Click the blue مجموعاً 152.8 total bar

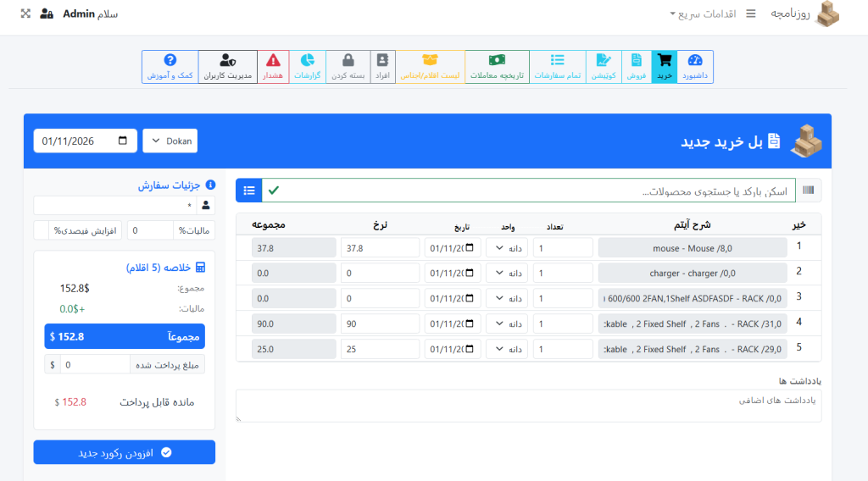click(x=125, y=336)
